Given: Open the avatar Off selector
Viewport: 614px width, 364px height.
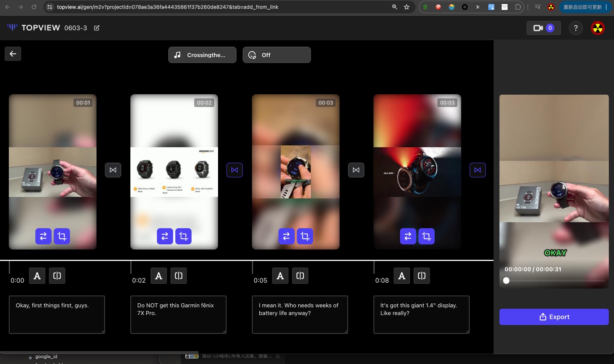Looking at the screenshot, I should (277, 55).
